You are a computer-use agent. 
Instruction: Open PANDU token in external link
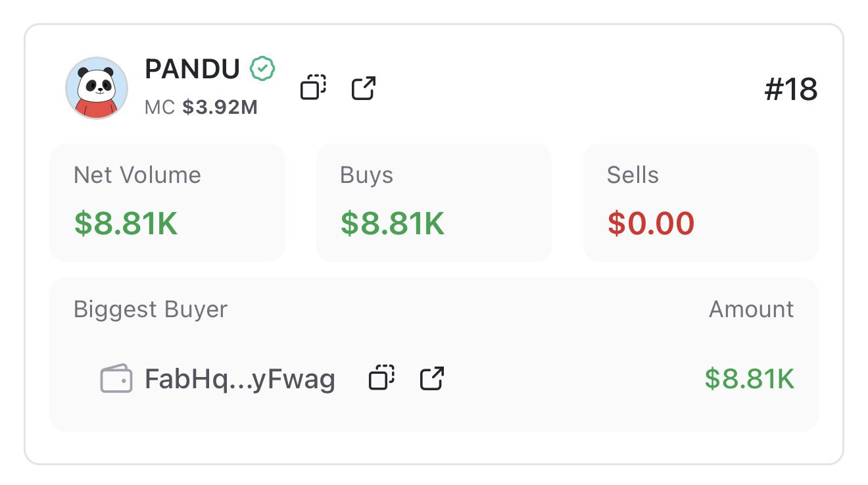tap(363, 88)
